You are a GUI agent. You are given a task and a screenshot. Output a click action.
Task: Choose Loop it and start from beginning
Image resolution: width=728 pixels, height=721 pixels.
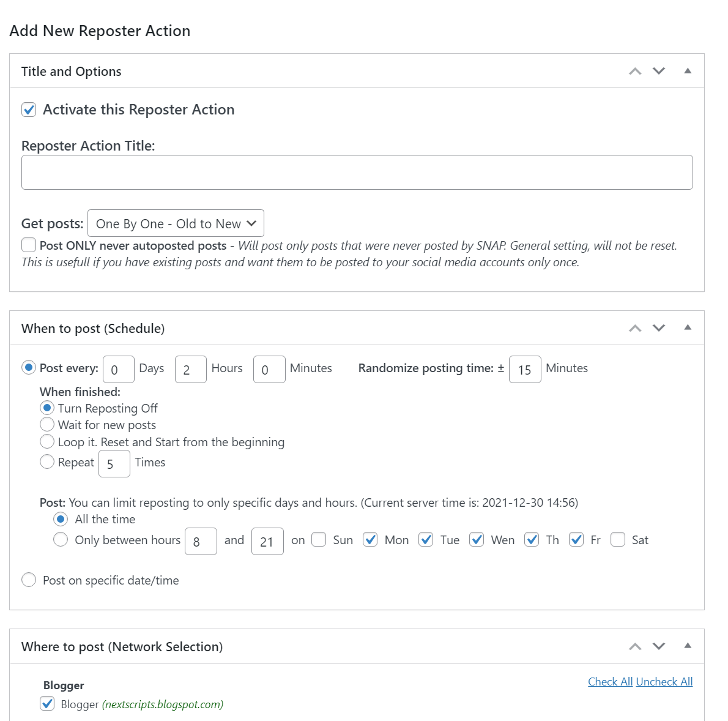pos(47,442)
